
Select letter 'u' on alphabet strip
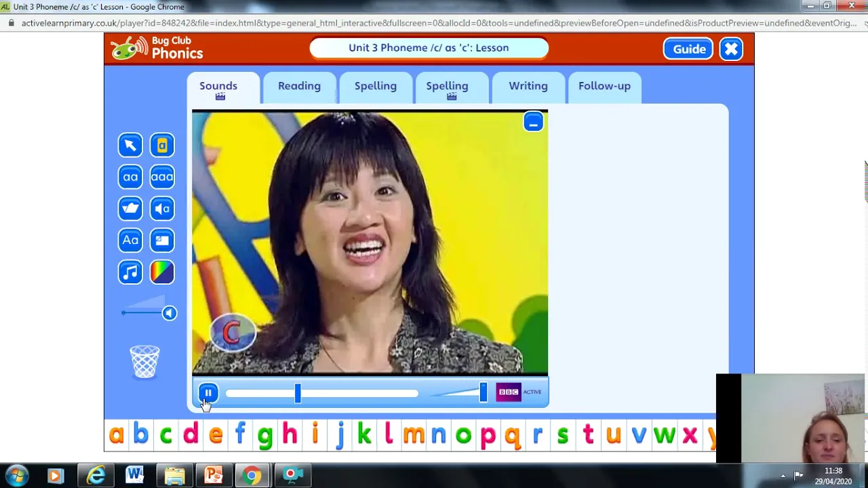click(x=613, y=435)
